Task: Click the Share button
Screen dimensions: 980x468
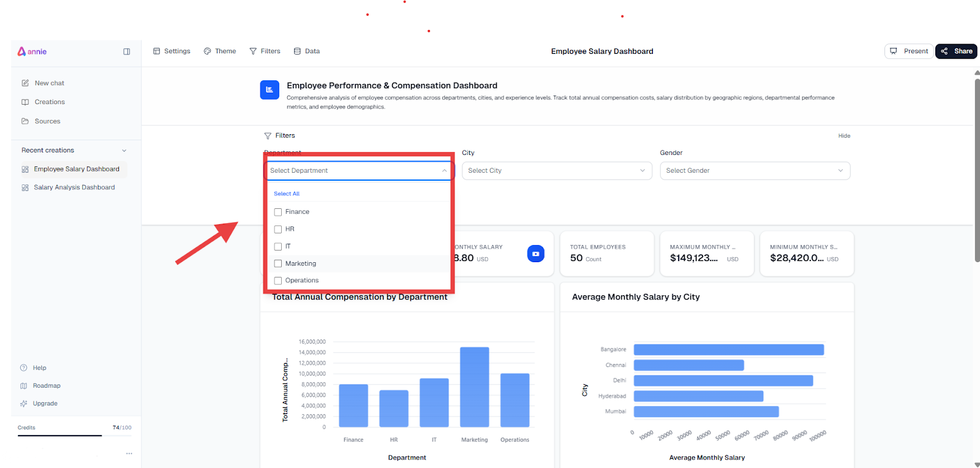Action: [956, 51]
